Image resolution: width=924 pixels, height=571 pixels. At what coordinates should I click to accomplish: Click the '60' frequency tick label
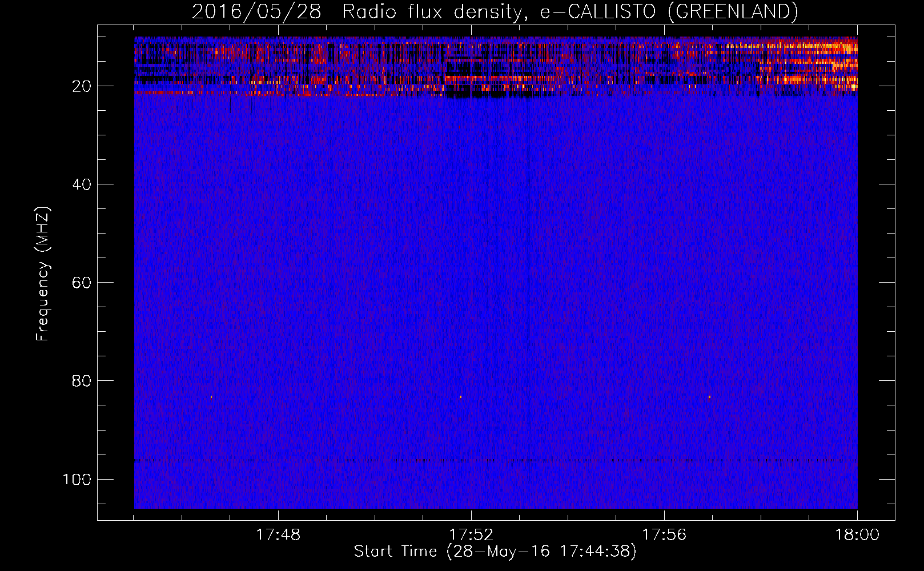pyautogui.click(x=82, y=283)
